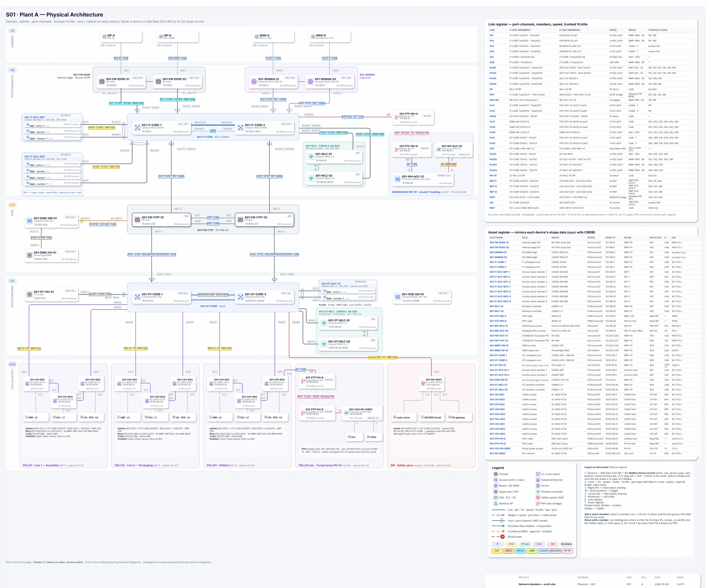The width and height of the screenshot is (706, 588).
Task: Select the safety shield icon on S01-SIS-SW01
Action: point(423,383)
